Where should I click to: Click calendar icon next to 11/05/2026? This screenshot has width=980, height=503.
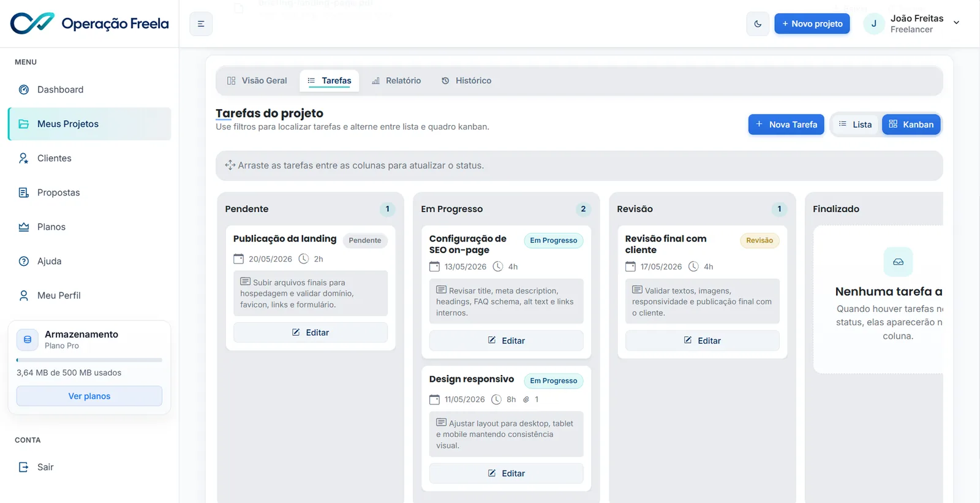(x=435, y=399)
